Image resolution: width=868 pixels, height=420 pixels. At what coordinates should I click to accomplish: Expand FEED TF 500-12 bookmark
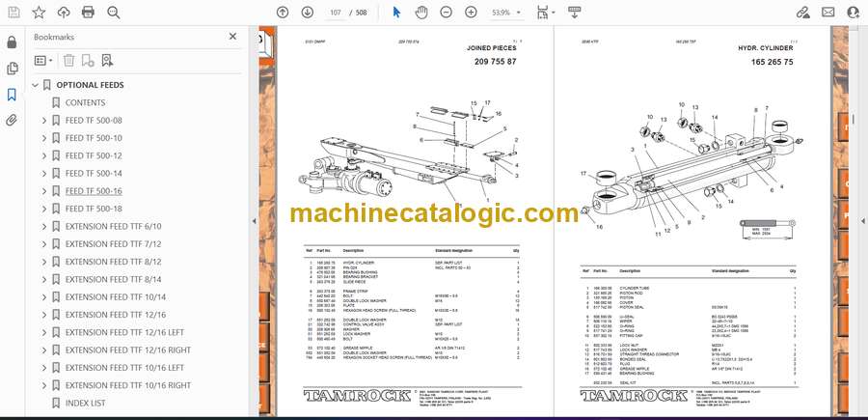[44, 155]
